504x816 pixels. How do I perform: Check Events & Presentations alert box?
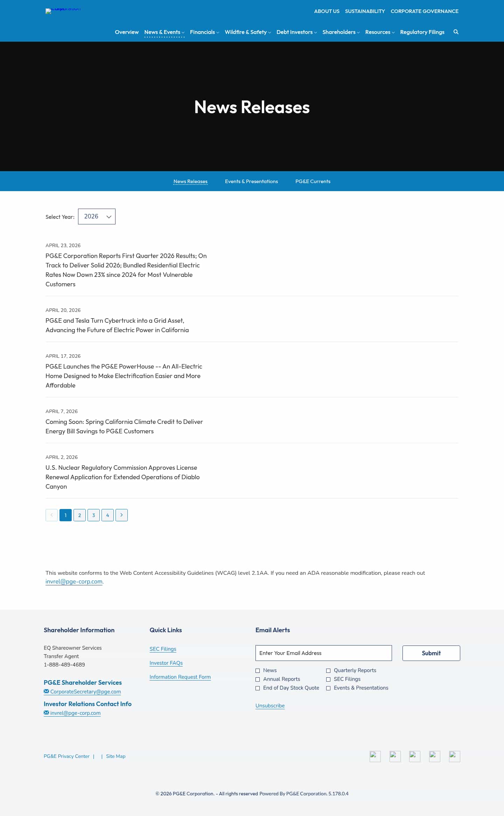click(x=328, y=688)
